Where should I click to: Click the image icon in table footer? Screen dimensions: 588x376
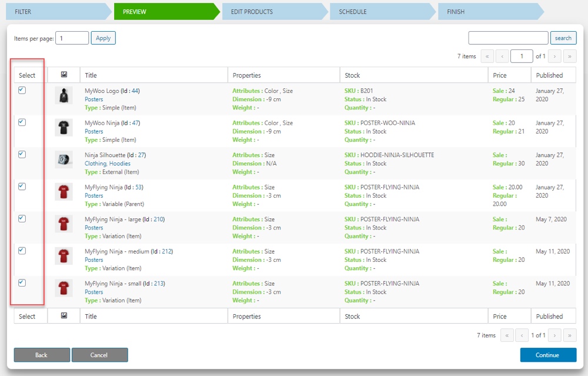pyautogui.click(x=64, y=316)
